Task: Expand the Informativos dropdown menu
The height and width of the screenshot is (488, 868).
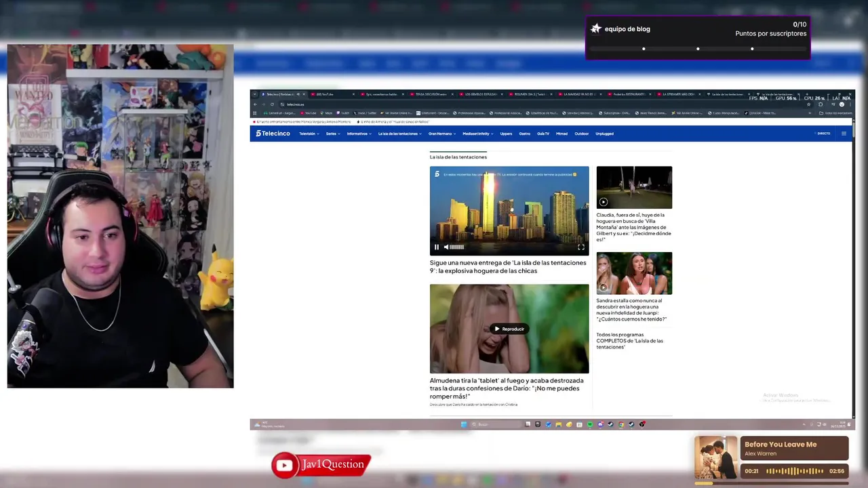Action: tap(359, 134)
